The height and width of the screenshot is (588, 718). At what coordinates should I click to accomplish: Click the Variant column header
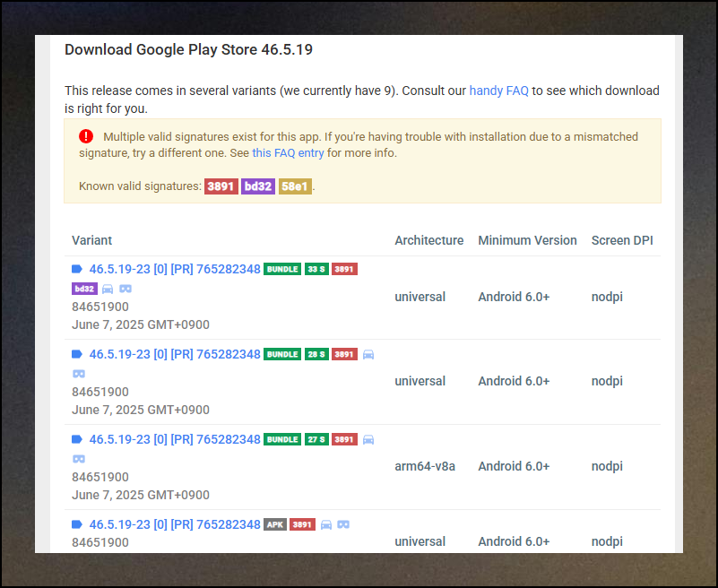click(92, 240)
